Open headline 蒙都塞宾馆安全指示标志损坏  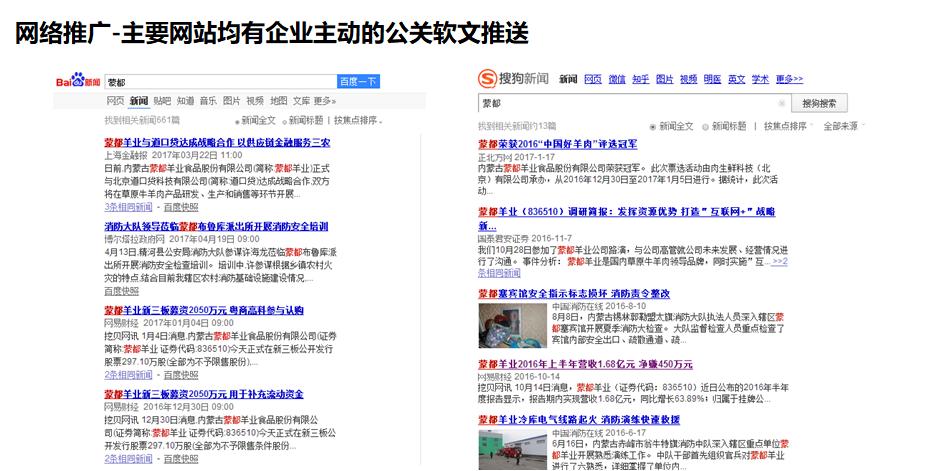[574, 293]
